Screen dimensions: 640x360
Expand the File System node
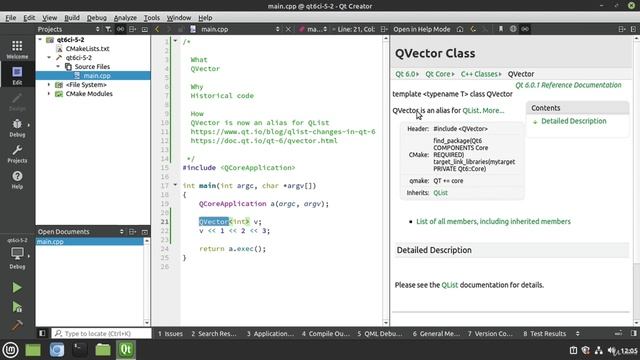point(49,84)
